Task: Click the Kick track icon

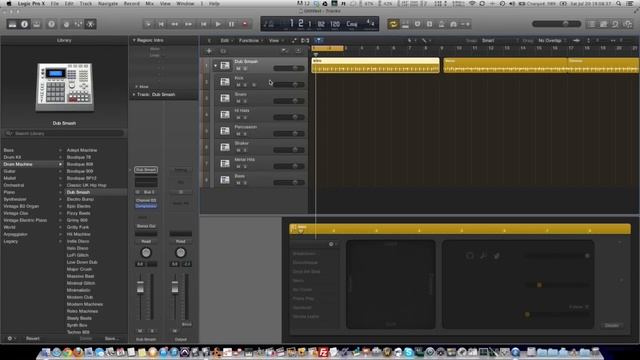Action: pos(225,82)
